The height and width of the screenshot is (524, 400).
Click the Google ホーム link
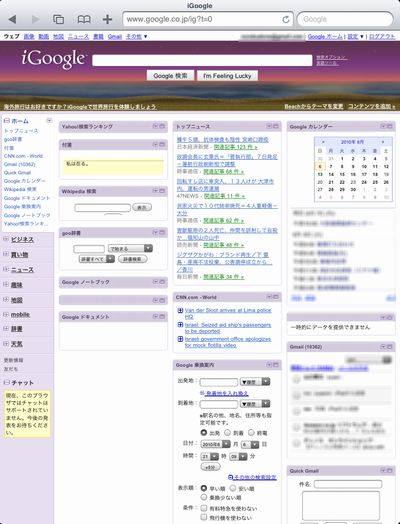(325, 36)
